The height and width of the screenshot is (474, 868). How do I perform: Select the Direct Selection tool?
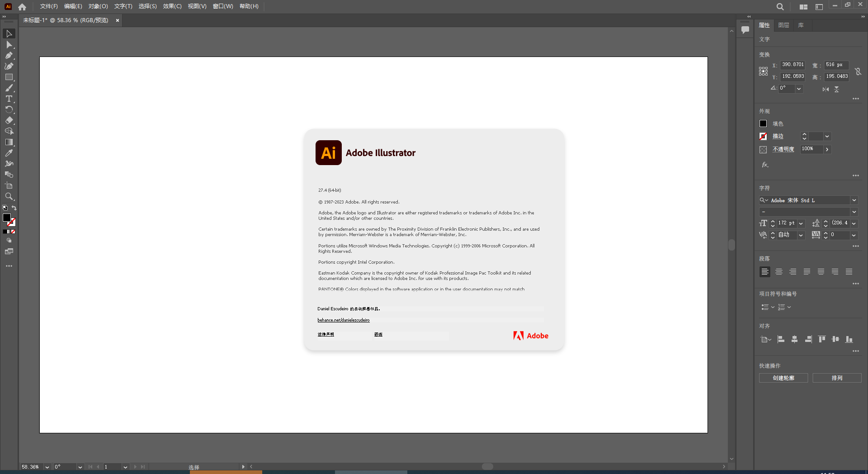pyautogui.click(x=9, y=45)
